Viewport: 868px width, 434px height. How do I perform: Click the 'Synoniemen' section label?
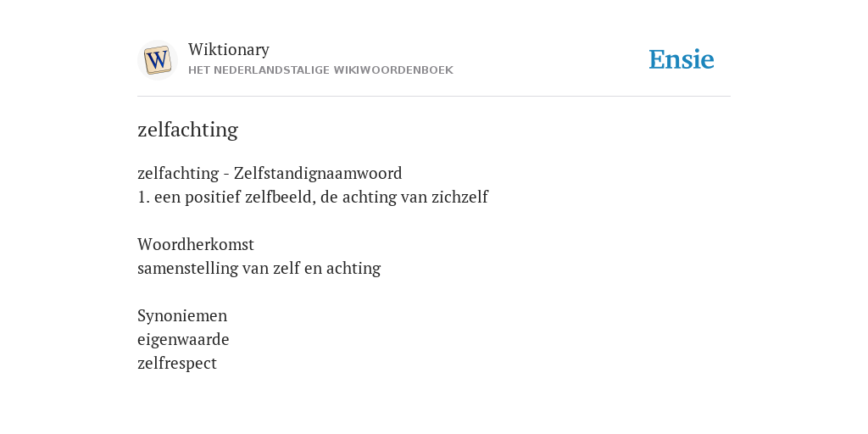coord(182,315)
